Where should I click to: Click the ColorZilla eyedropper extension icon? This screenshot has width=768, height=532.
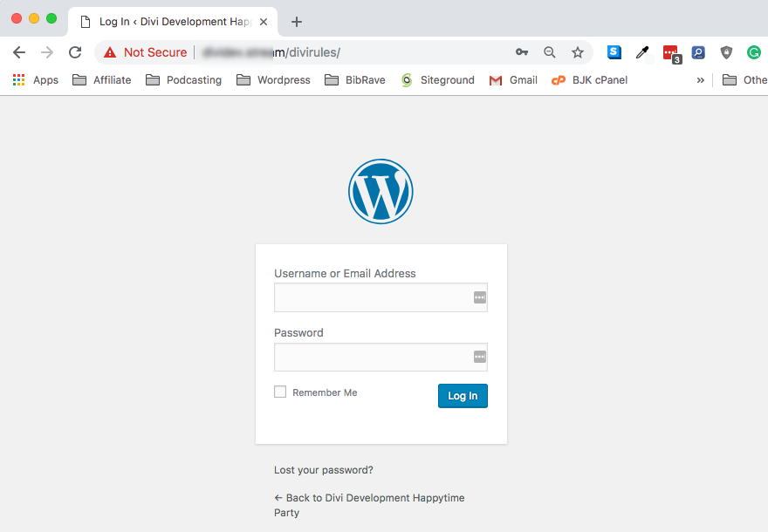(642, 52)
